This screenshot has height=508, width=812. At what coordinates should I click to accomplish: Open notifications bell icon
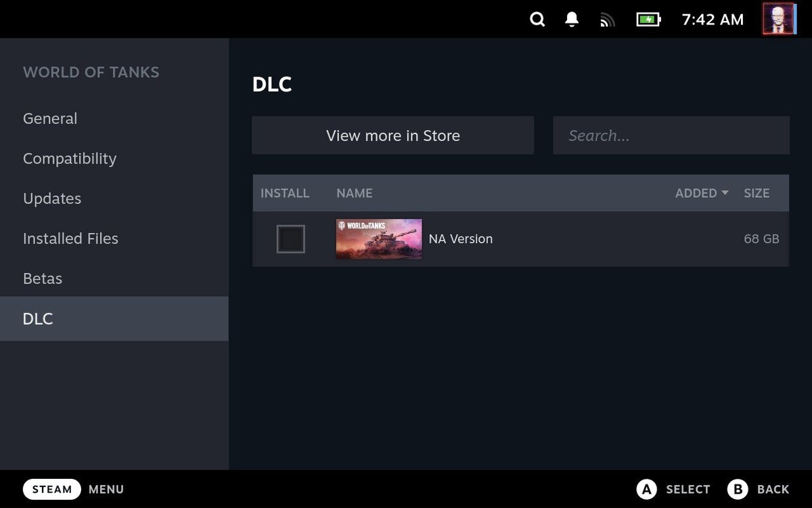click(x=572, y=20)
